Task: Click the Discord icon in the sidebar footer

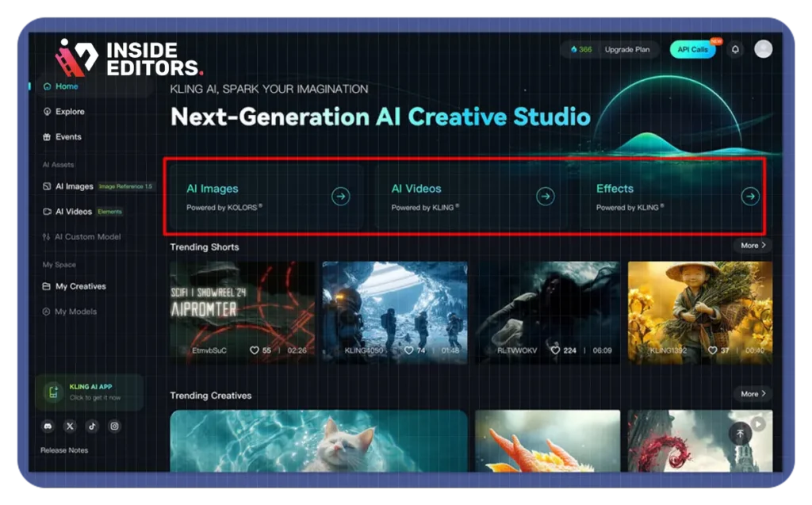Action: click(x=48, y=426)
